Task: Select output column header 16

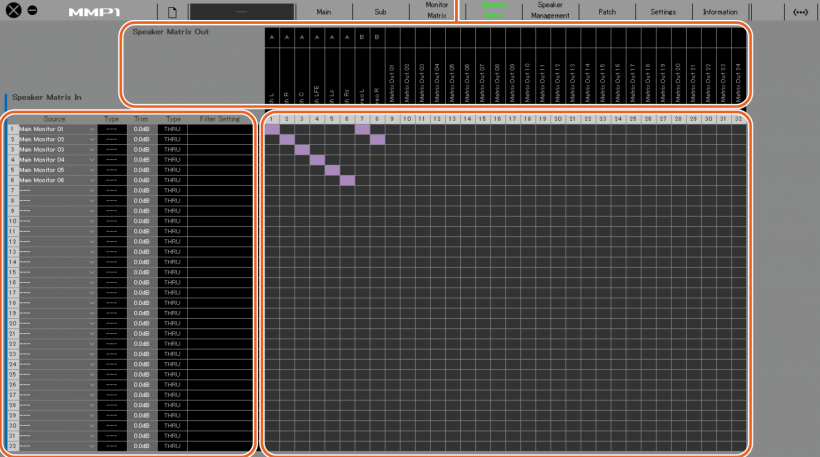Action: [497, 119]
